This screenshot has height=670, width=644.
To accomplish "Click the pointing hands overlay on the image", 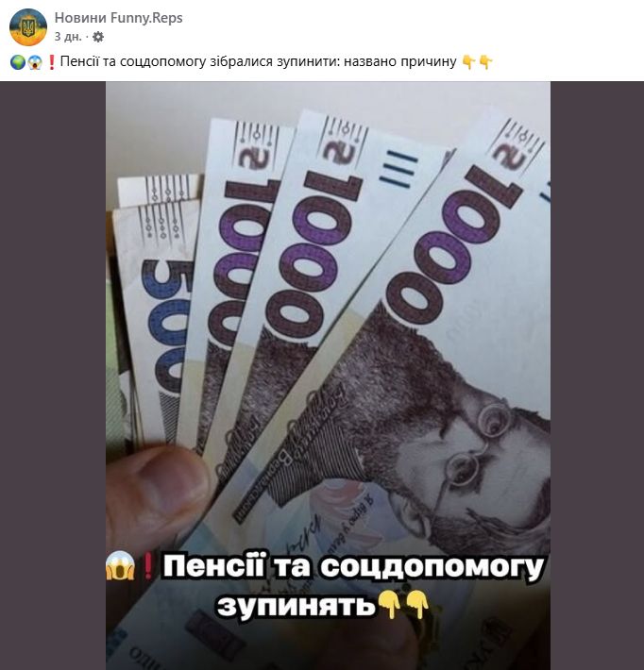I will click(403, 605).
